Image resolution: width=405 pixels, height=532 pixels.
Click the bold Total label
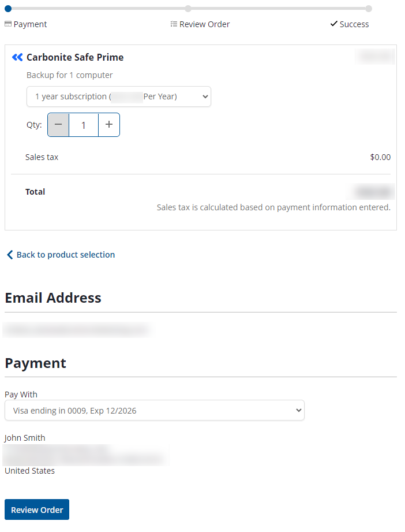(x=35, y=192)
